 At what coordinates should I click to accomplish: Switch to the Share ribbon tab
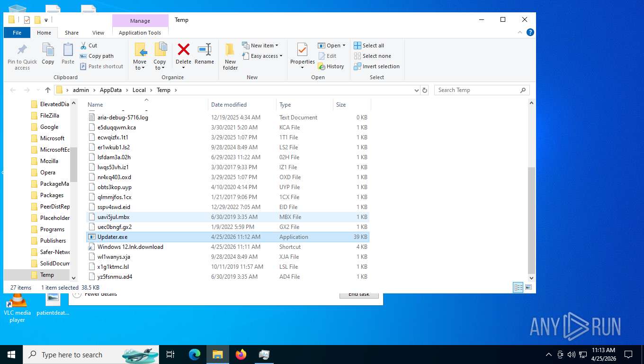point(72,33)
